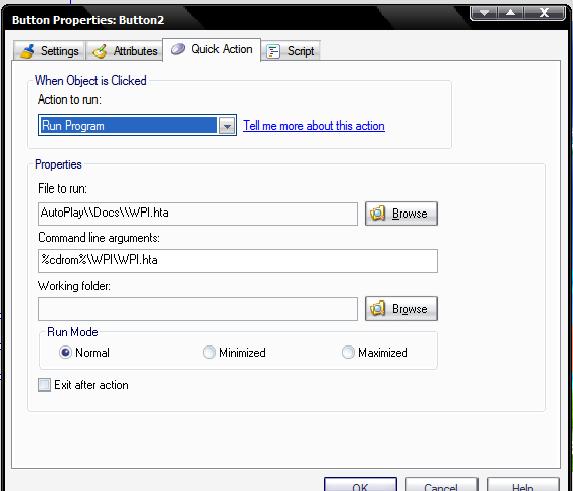
Task: Click the title bar roll-up arrow icon
Action: (x=511, y=13)
